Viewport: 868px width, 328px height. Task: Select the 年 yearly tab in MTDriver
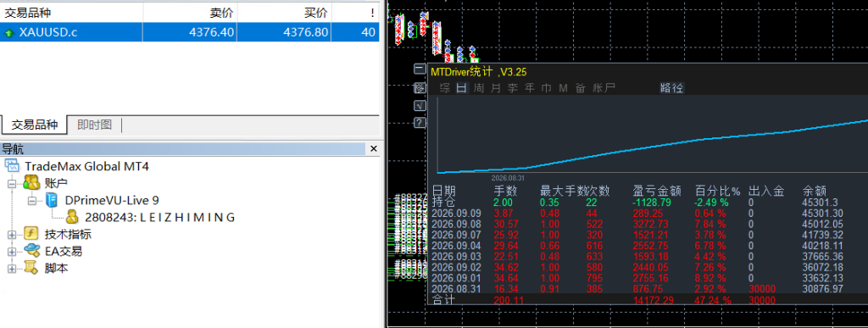click(x=530, y=87)
